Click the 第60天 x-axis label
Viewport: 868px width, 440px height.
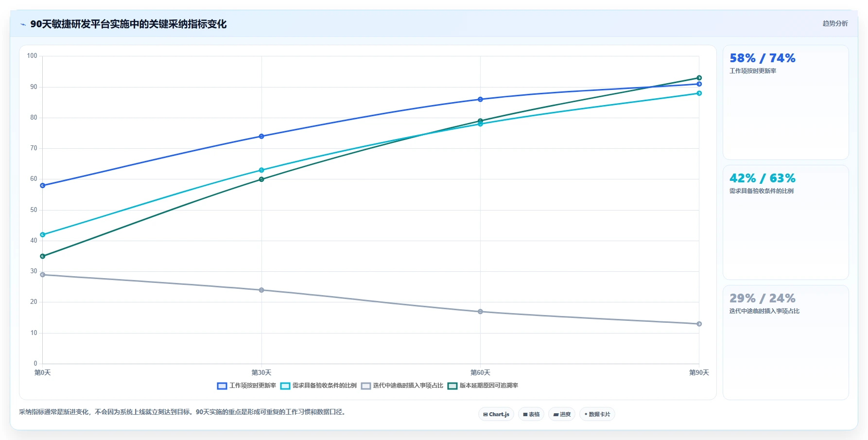[480, 373]
